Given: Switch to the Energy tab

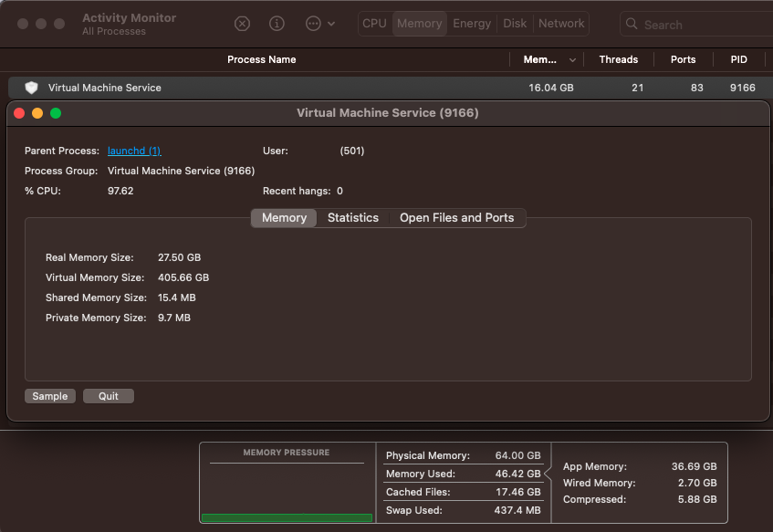Looking at the screenshot, I should (x=472, y=24).
